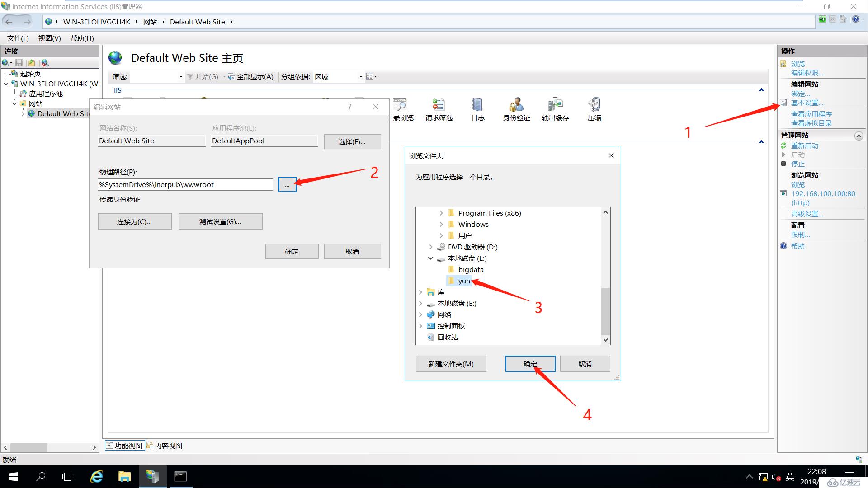Click the back navigation arrow
868x488 pixels.
pyautogui.click(x=9, y=22)
